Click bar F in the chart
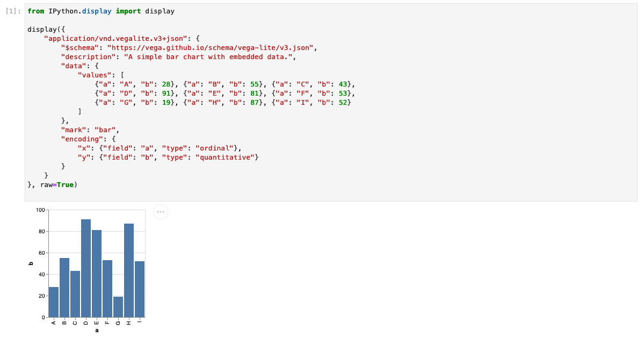644x337 pixels. coord(107,289)
